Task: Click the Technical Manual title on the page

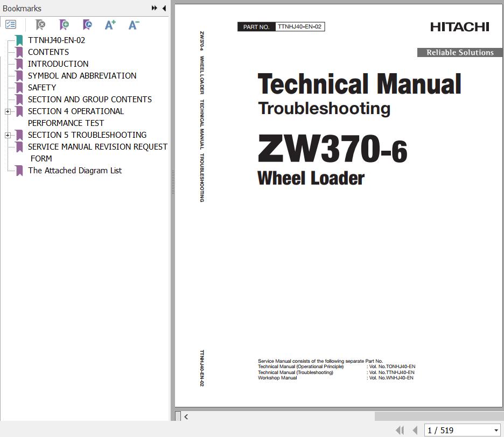Action: point(359,84)
